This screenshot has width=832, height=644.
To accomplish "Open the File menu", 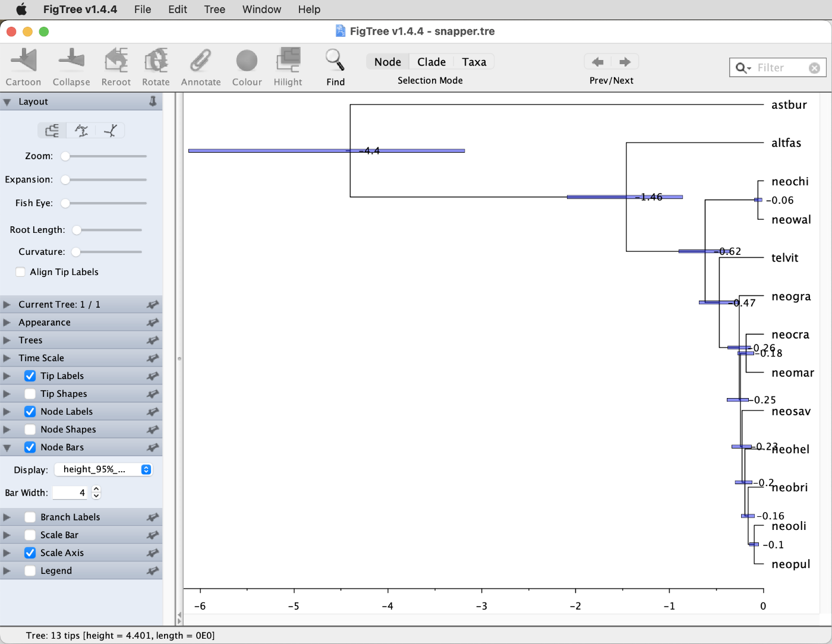I will pos(143,10).
